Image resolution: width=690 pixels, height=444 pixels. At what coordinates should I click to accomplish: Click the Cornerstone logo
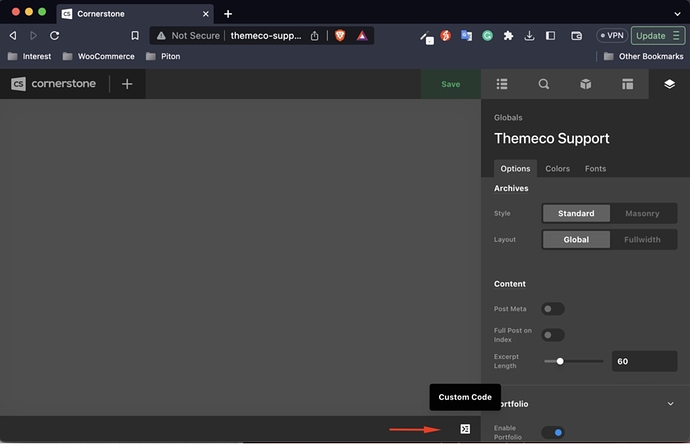tap(53, 84)
